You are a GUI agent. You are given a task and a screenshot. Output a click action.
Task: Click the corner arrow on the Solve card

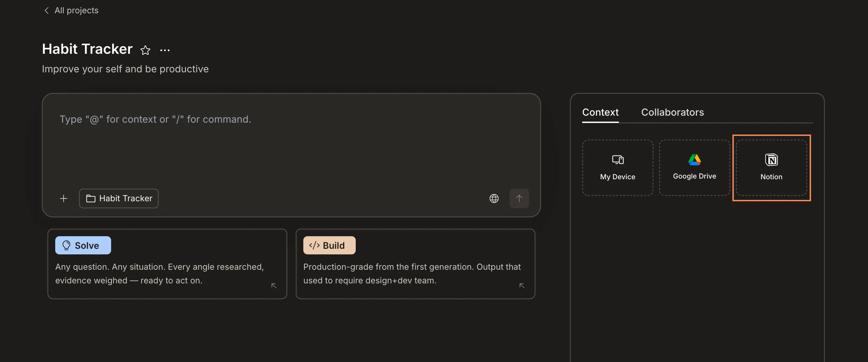click(274, 285)
